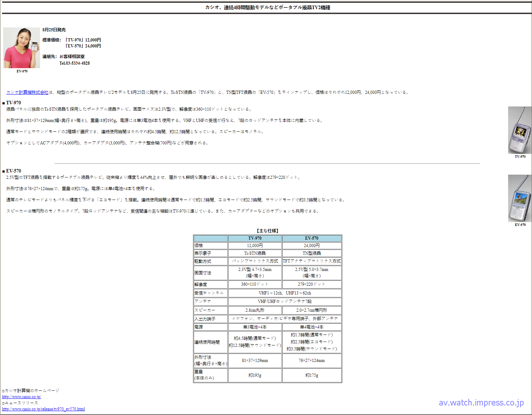
Task: Click the page headline about カシオ portable TVs
Action: tap(267, 7)
